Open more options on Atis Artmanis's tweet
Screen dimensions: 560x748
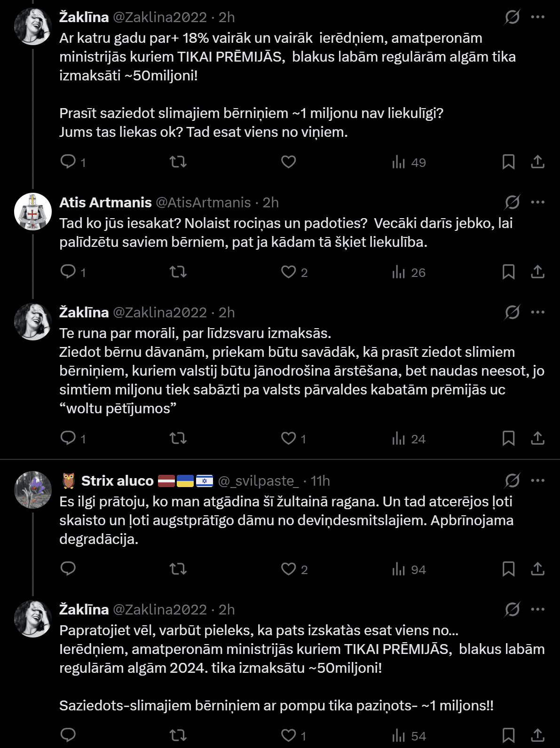click(537, 202)
